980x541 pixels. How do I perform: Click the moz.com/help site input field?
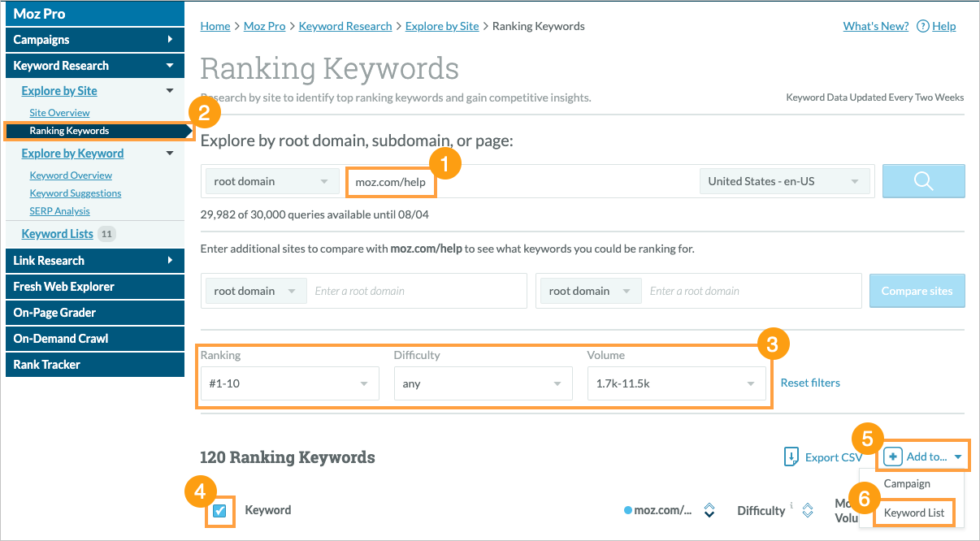point(391,182)
